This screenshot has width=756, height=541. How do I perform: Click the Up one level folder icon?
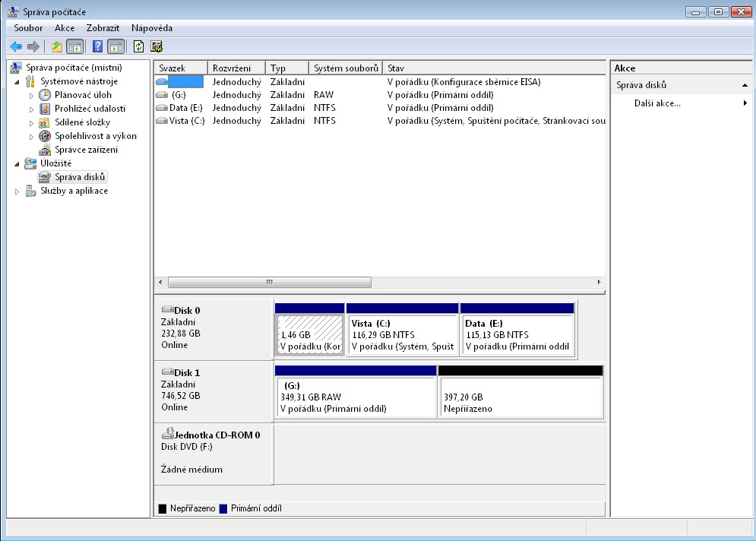[56, 46]
